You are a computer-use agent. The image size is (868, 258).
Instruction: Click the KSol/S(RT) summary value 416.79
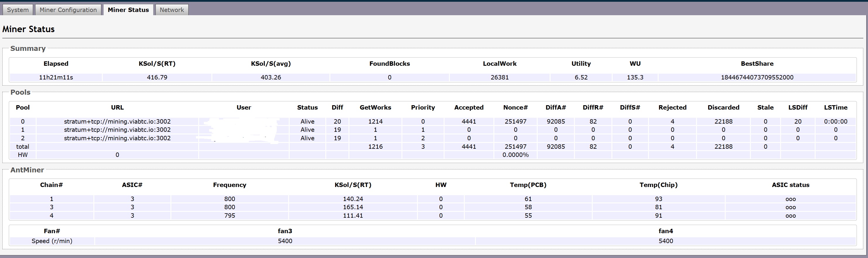(157, 77)
